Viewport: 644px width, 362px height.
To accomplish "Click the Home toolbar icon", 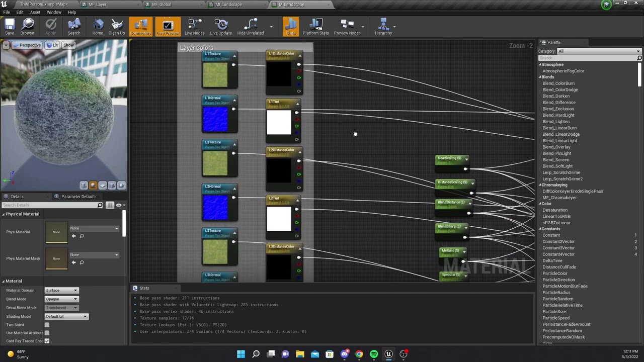I will click(98, 27).
